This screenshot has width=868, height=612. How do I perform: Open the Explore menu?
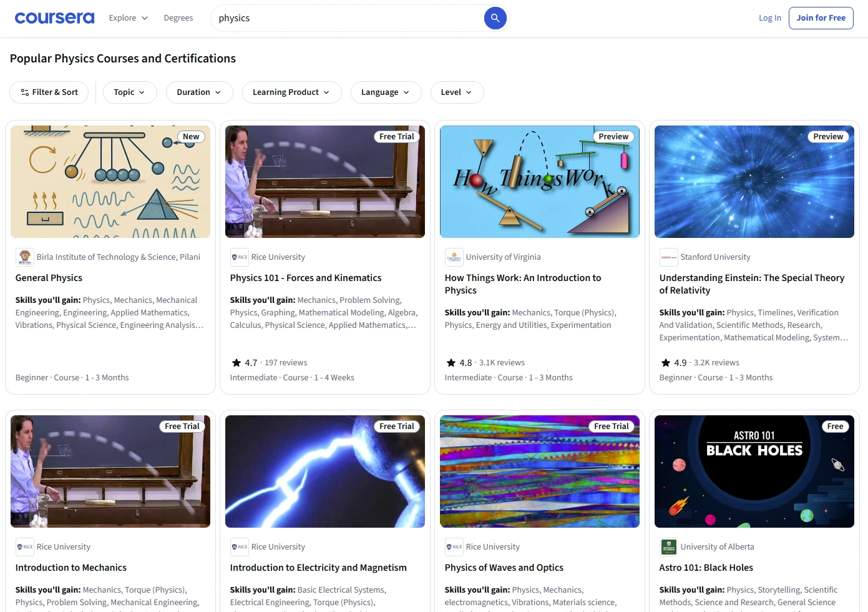click(127, 17)
